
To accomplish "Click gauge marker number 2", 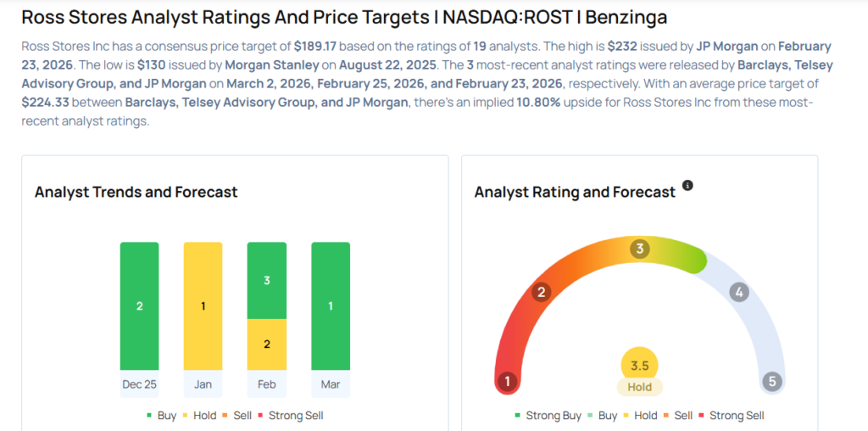I will point(542,293).
